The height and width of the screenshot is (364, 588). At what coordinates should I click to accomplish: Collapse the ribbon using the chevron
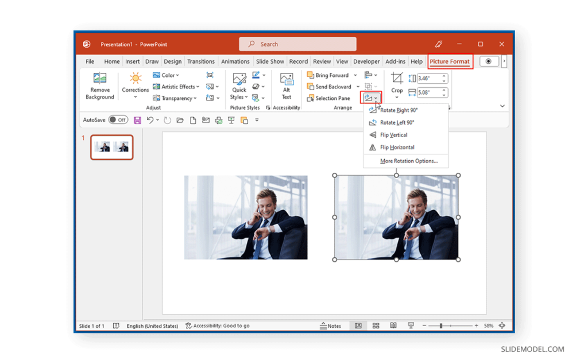(502, 106)
